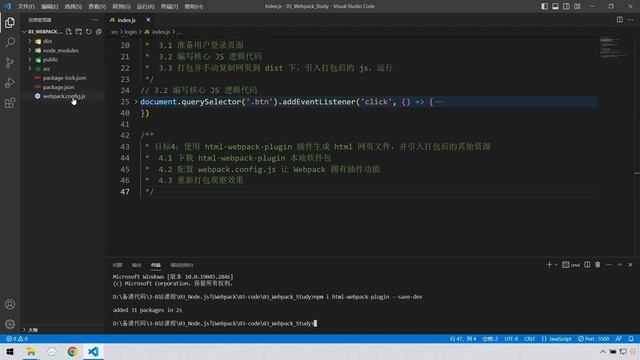This screenshot has height=360, width=640.
Task: Open the Run and Debug view
Action: click(10, 82)
